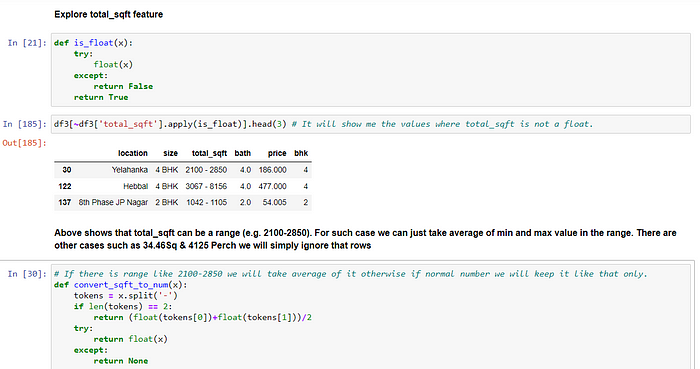Click the 'price' column header
The image size is (700, 369).
[277, 153]
